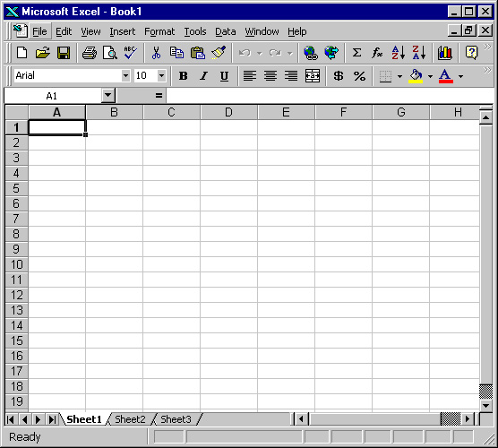Toggle Underline formatting
Viewport: 498px width, 448px height.
(224, 76)
